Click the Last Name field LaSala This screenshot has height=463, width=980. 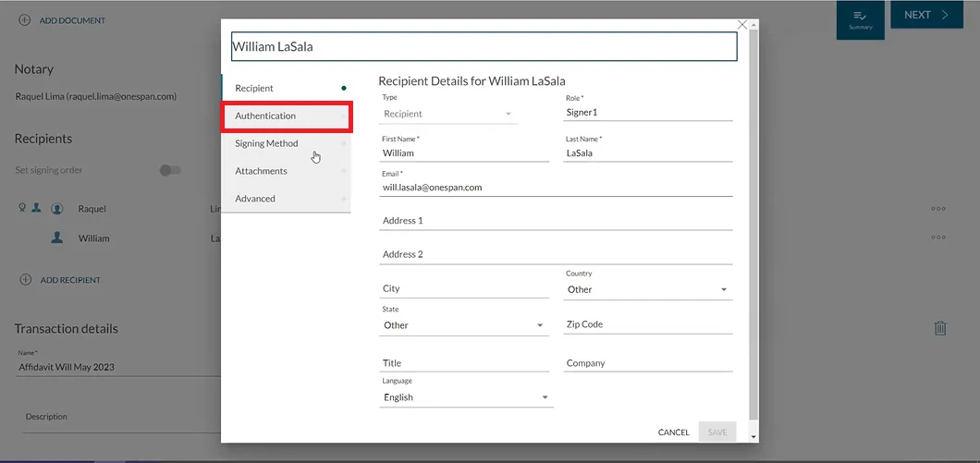tap(647, 153)
